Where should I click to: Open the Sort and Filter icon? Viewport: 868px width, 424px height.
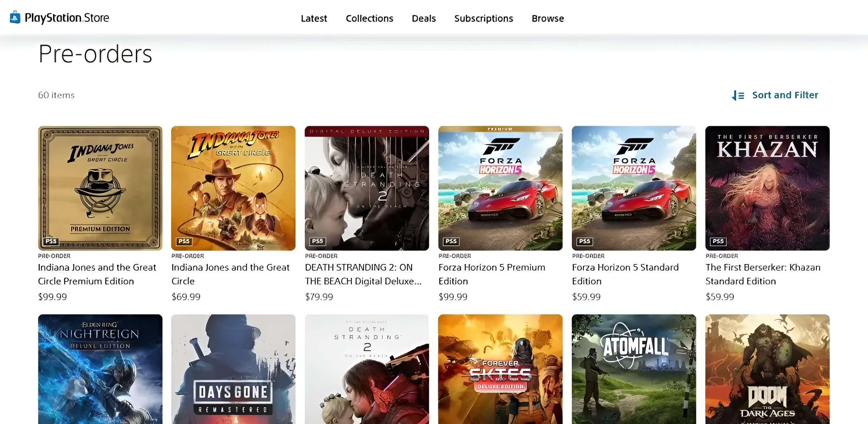(738, 95)
